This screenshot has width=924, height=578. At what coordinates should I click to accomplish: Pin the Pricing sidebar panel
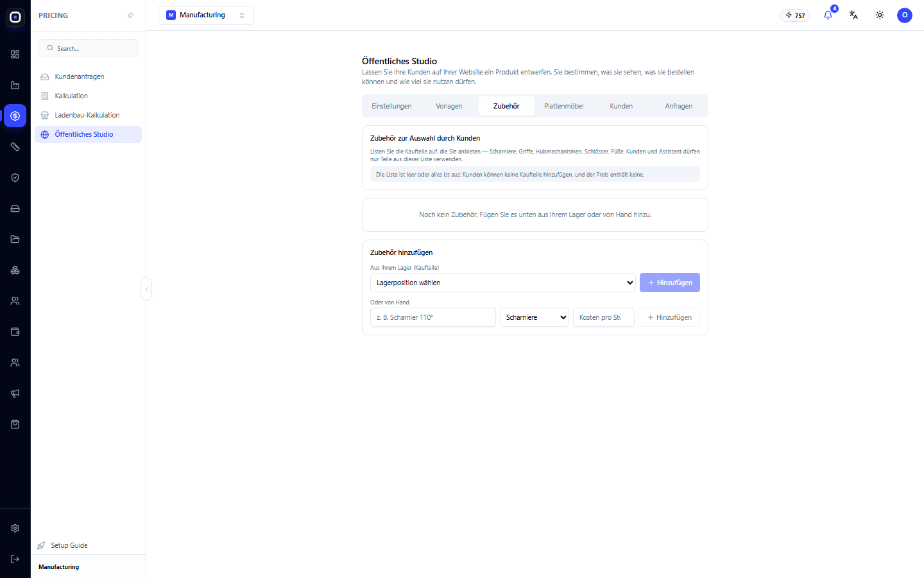[x=131, y=15]
